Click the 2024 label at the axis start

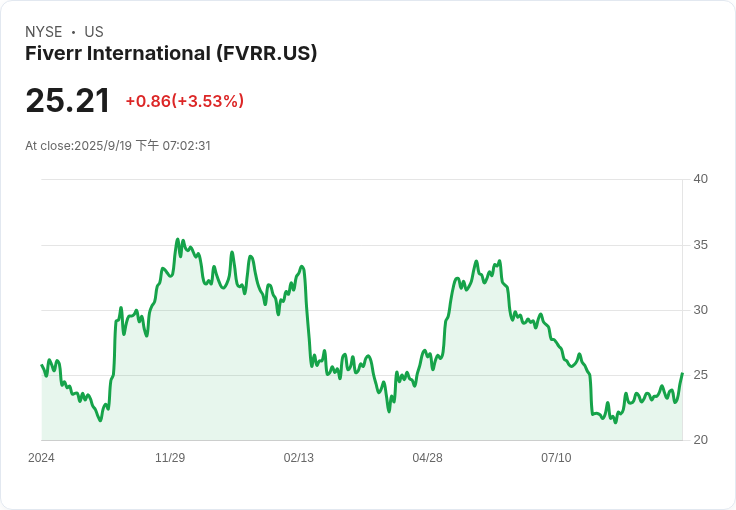tap(41, 457)
